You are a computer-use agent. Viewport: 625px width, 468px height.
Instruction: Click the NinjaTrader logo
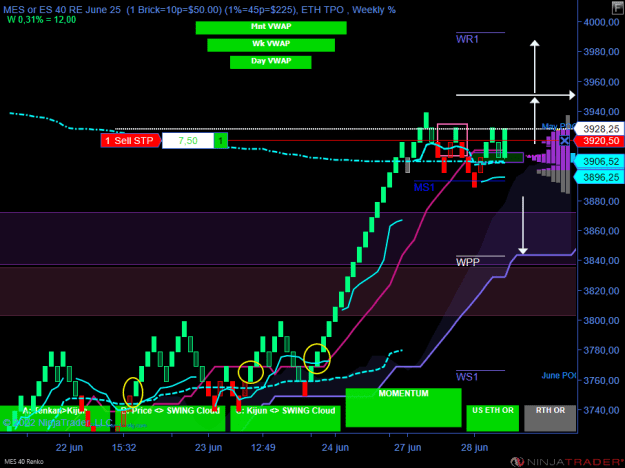568,462
